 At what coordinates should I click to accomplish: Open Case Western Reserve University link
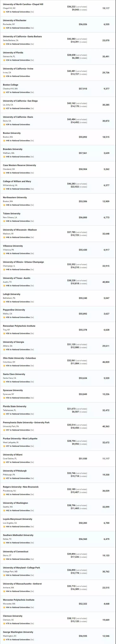(x=20, y=165)
